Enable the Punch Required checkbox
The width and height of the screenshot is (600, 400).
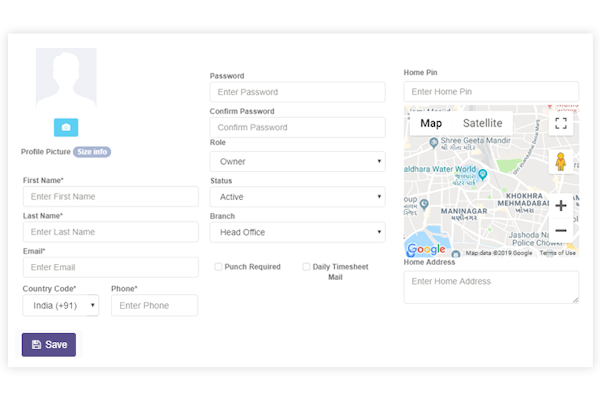click(x=219, y=267)
